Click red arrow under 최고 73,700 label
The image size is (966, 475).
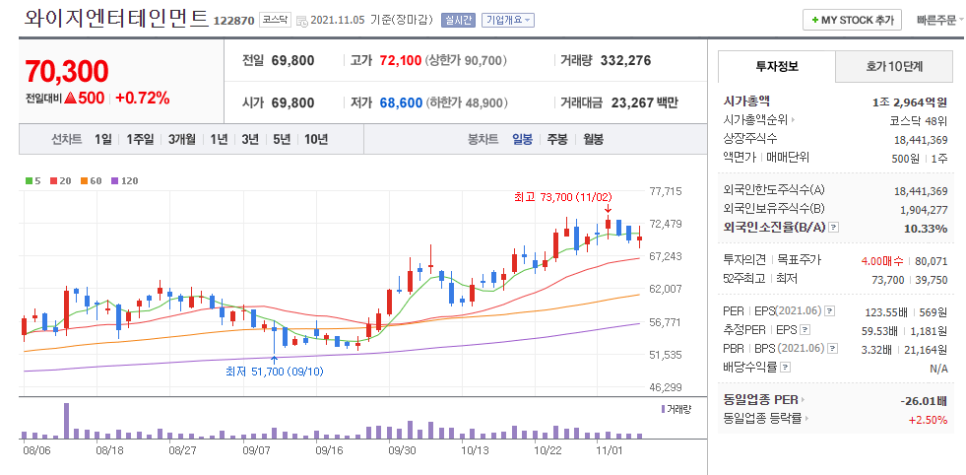tap(608, 210)
